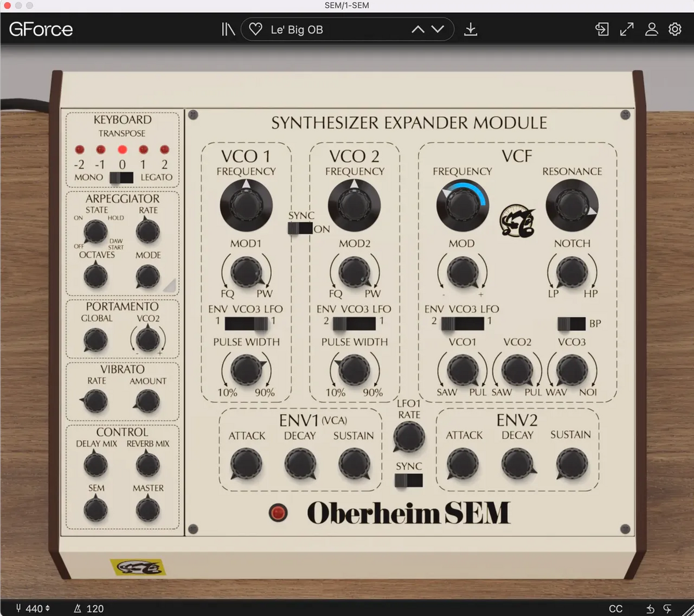The image size is (694, 616).
Task: Click the ENV1 Attack knob
Action: click(246, 464)
